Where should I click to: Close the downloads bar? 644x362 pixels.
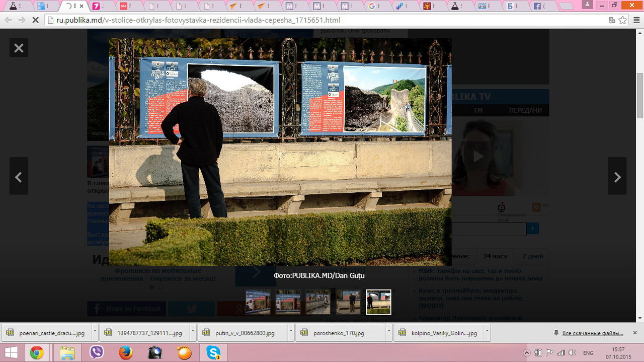[x=635, y=333]
